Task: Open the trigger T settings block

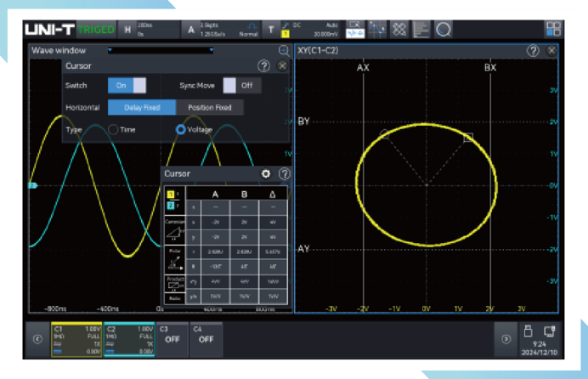Action: pyautogui.click(x=302, y=30)
